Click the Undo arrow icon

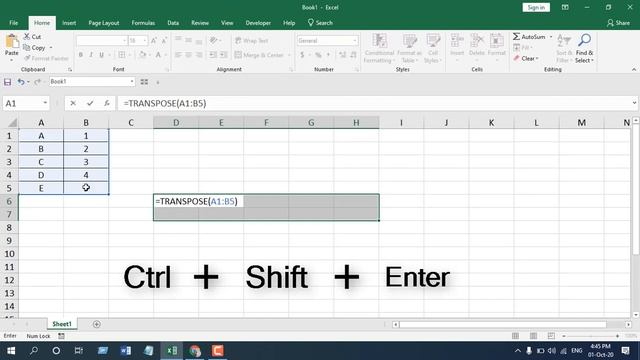[x=20, y=82]
